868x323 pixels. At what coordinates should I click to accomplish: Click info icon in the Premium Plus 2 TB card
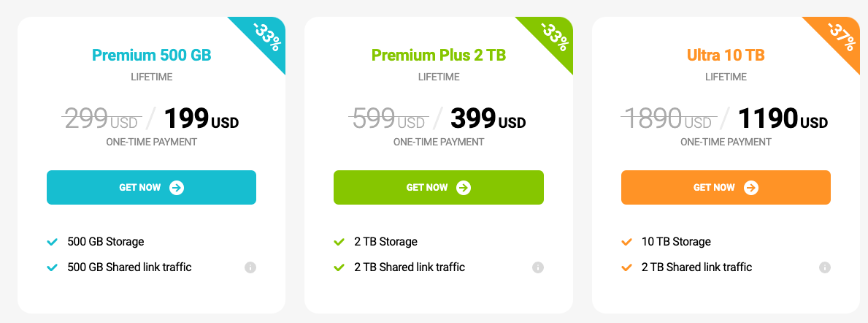coord(538,267)
